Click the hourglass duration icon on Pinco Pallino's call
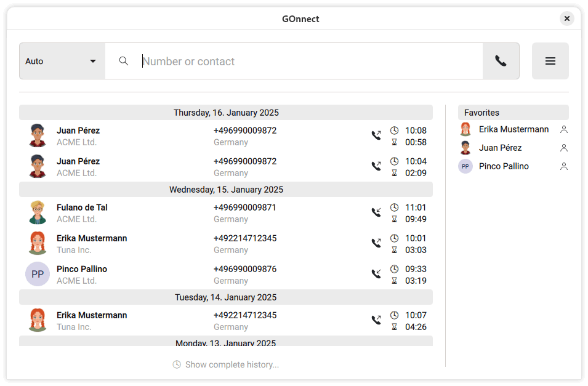The width and height of the screenshot is (588, 386). (394, 280)
